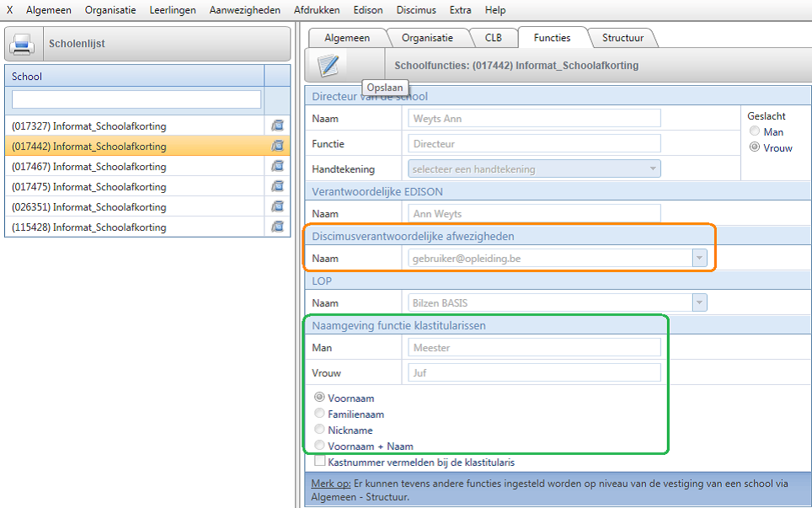Image resolution: width=812 pixels, height=508 pixels.
Task: Open the Algemeen menu in menu bar
Action: (49, 10)
